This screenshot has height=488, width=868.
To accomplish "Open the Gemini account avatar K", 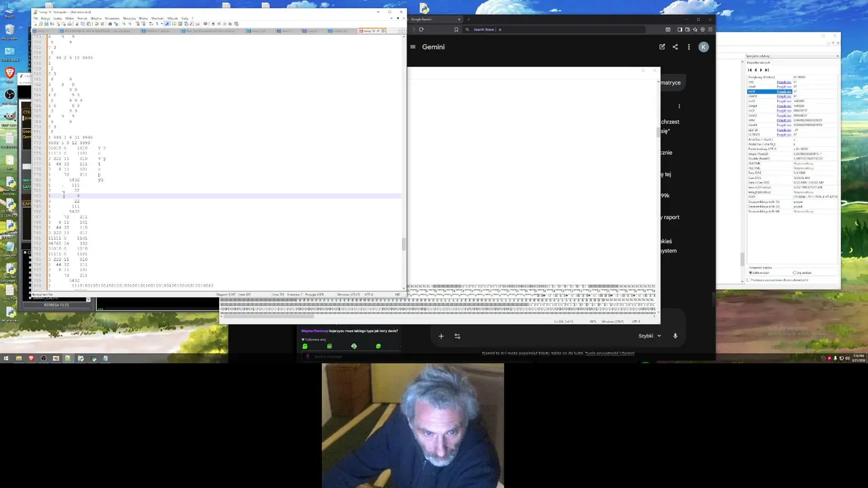I will 703,47.
